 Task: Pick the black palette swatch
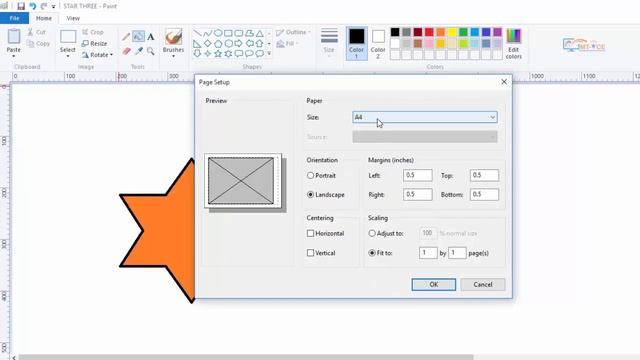[x=395, y=32]
